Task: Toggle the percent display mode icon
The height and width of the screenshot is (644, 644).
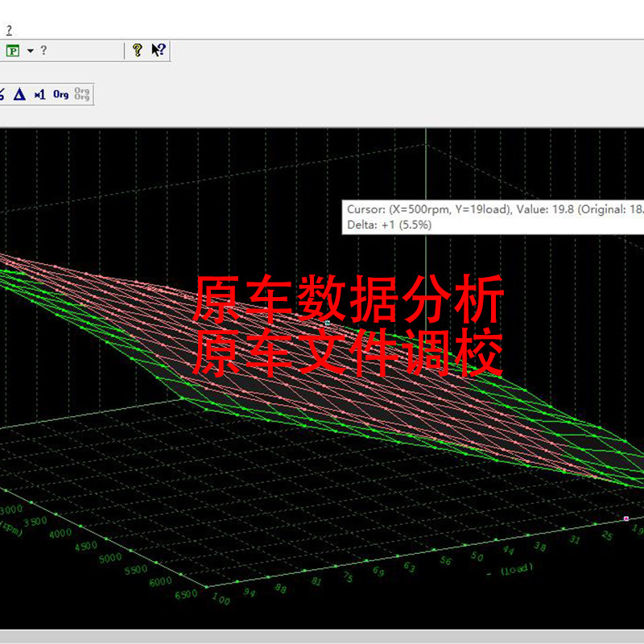Action: pos(2,94)
